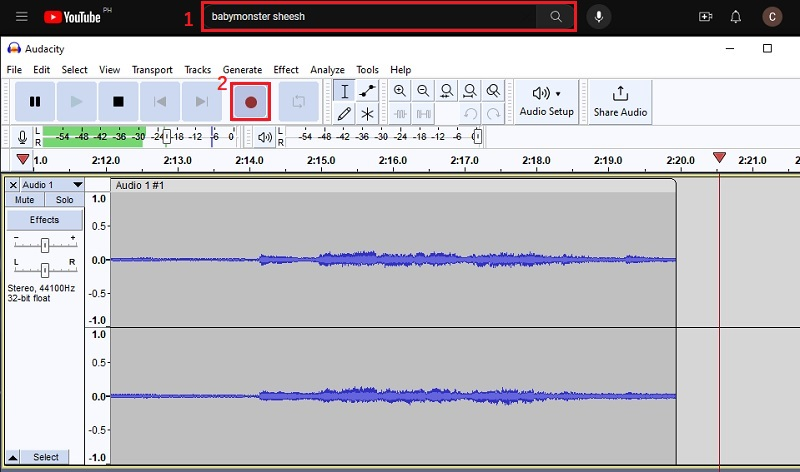Viewport: 800px width, 472px height.
Task: Open the YouTube account avatar C
Action: pyautogui.click(x=772, y=17)
